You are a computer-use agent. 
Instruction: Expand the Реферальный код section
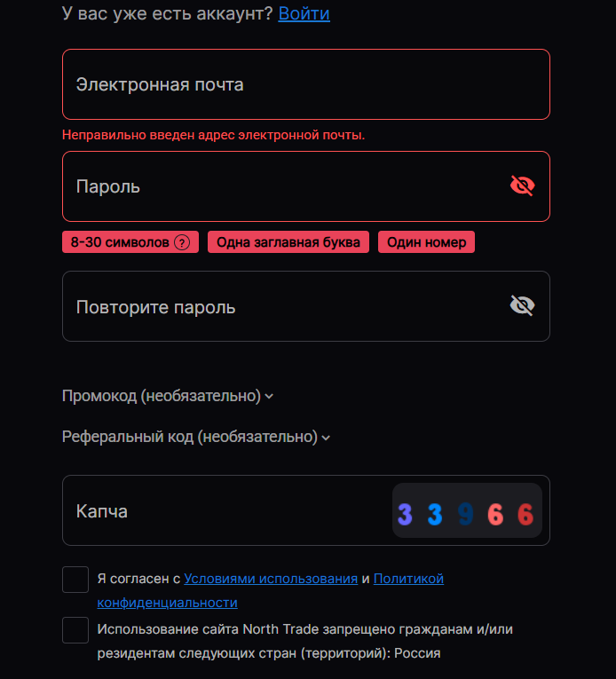195,437
